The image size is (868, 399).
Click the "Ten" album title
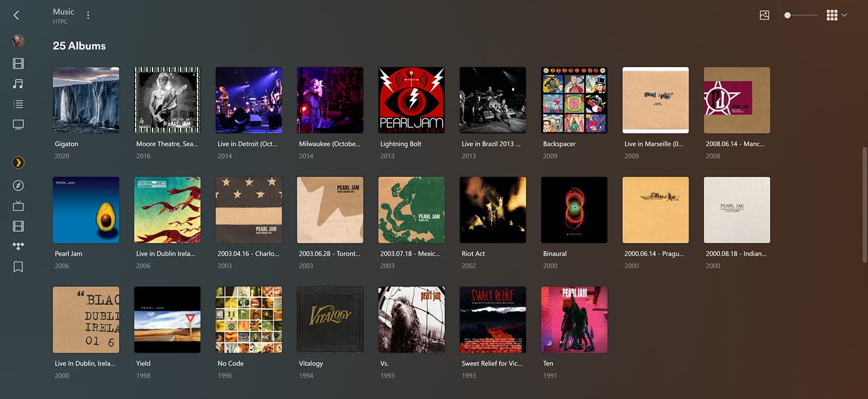coord(548,364)
